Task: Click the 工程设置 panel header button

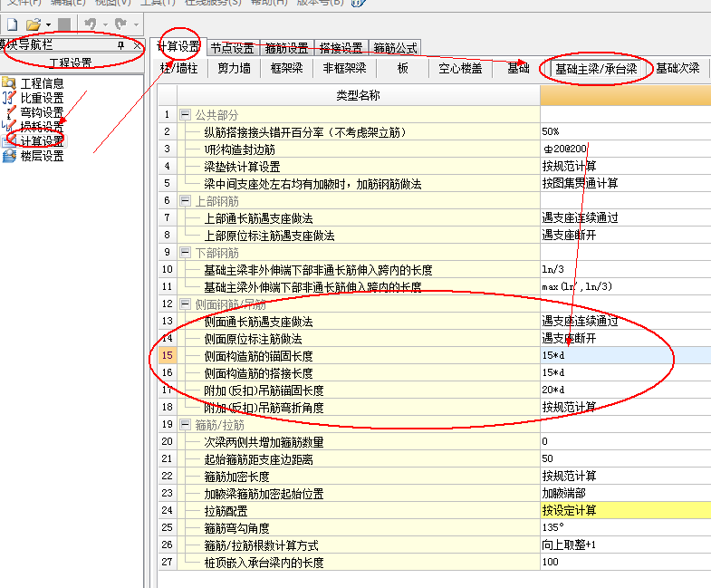Action: [71, 63]
